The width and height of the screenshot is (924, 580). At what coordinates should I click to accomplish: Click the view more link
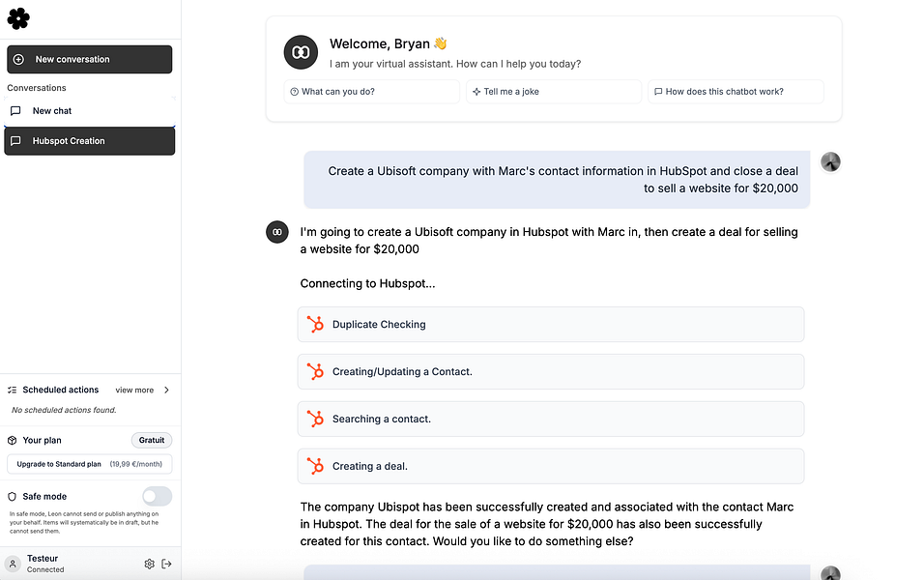[x=134, y=391]
